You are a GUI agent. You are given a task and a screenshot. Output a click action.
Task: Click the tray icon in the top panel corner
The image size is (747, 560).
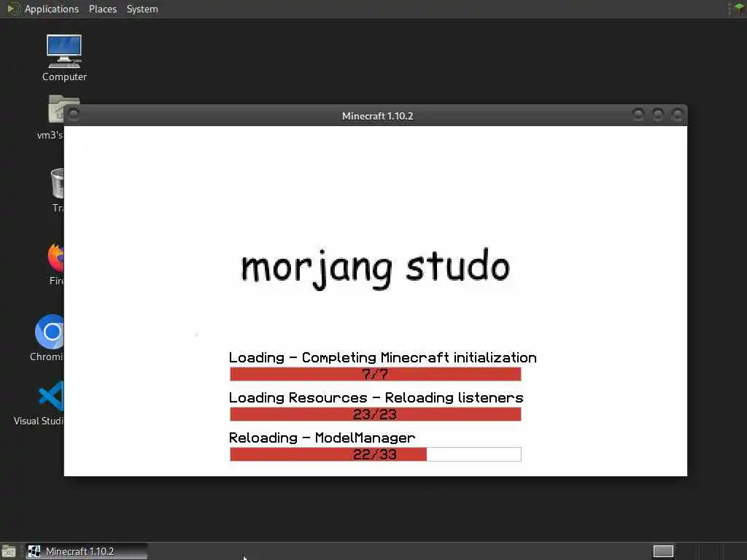[x=738, y=9]
